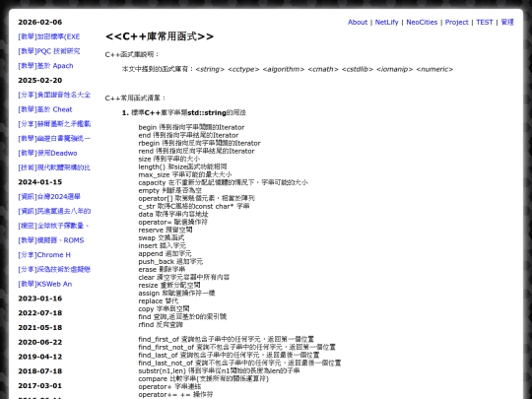Click the 'reserve' function line
Screen dimensions: 532x399
pyautogui.click(x=166, y=230)
